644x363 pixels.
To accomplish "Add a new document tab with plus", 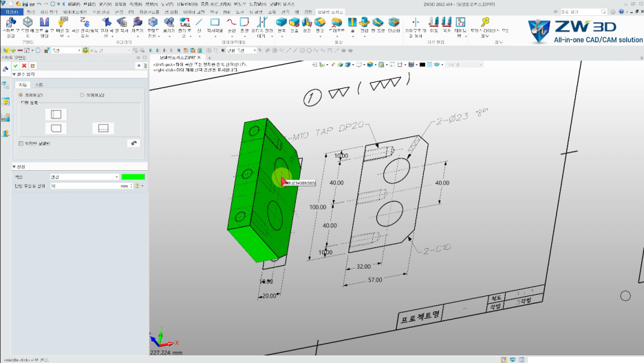I will (209, 58).
